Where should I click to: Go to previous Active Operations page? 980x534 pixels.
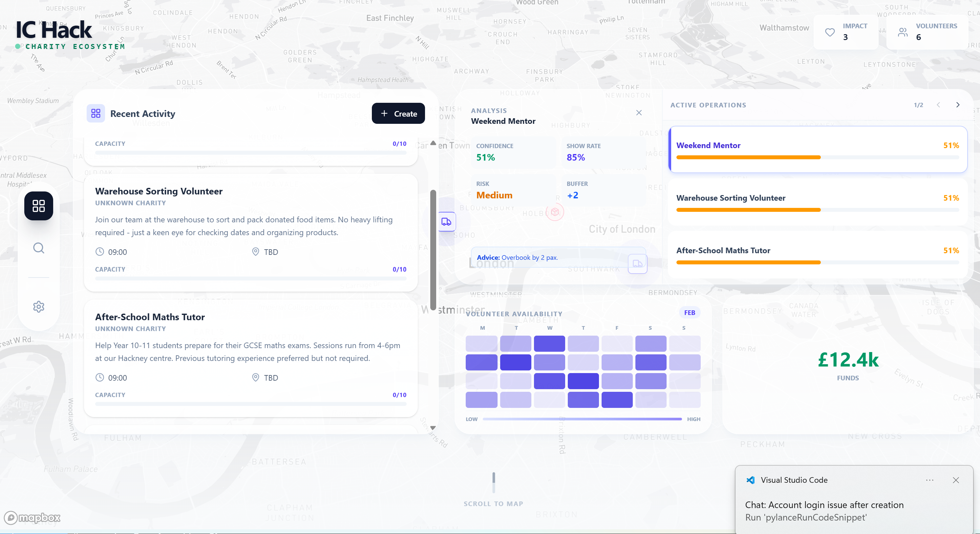pyautogui.click(x=939, y=105)
